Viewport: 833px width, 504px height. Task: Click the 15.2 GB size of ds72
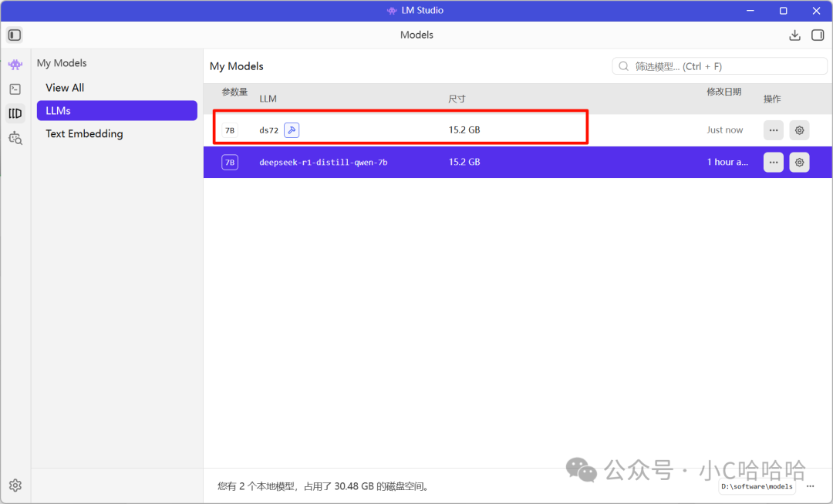pos(464,130)
